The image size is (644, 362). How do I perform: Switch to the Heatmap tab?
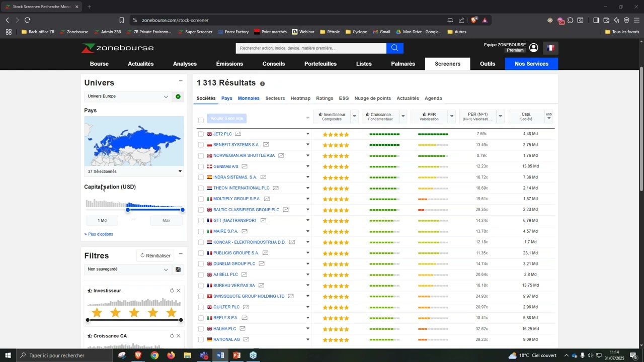tap(300, 99)
